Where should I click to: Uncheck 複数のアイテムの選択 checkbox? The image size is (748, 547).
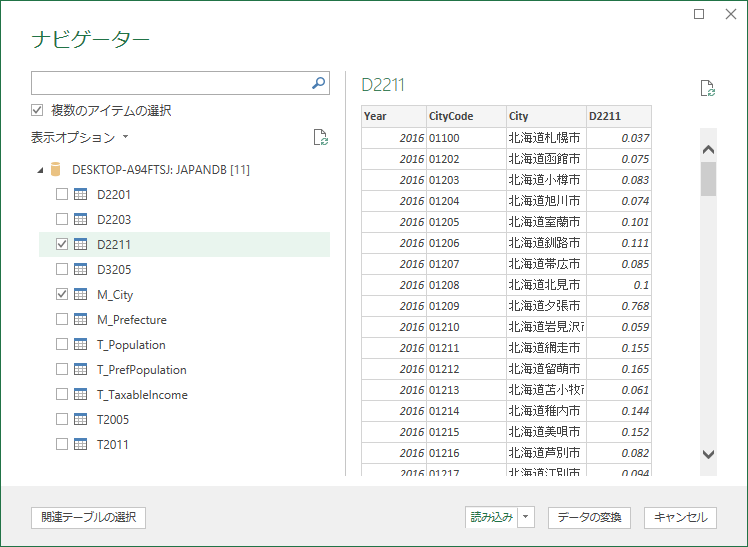pos(38,111)
